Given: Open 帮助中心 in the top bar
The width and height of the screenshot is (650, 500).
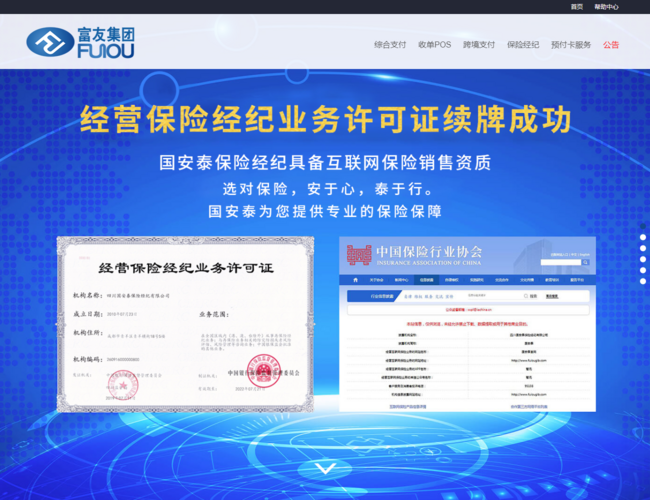Looking at the screenshot, I should coord(606,6).
